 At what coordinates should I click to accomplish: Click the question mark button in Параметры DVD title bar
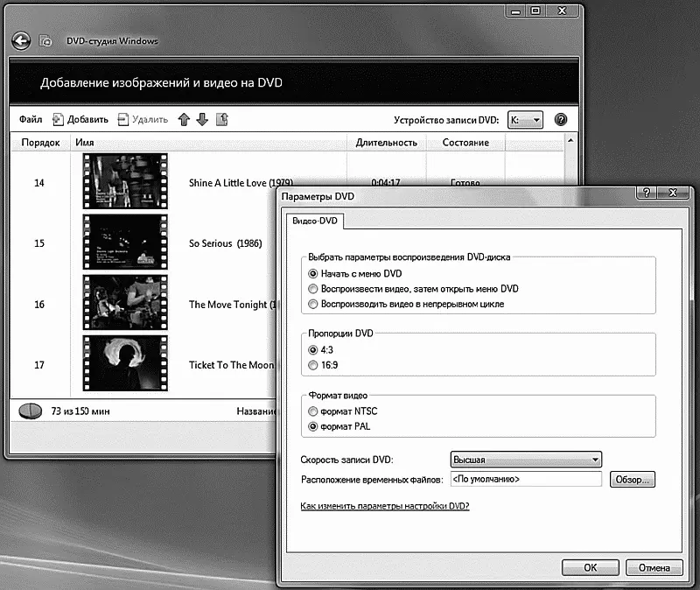tap(646, 193)
